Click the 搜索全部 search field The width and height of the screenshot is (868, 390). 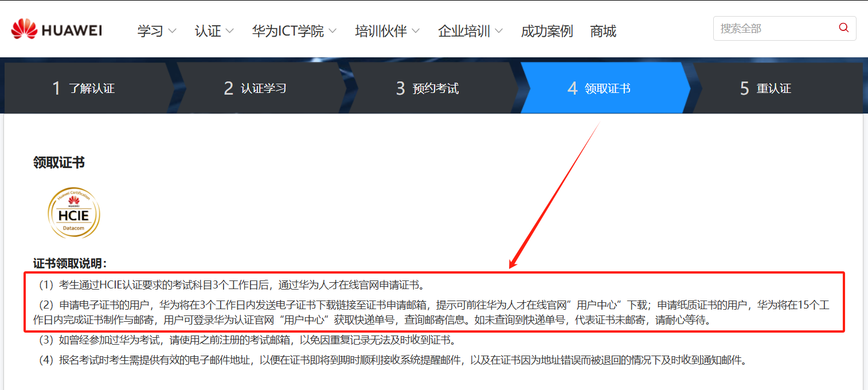pos(784,28)
